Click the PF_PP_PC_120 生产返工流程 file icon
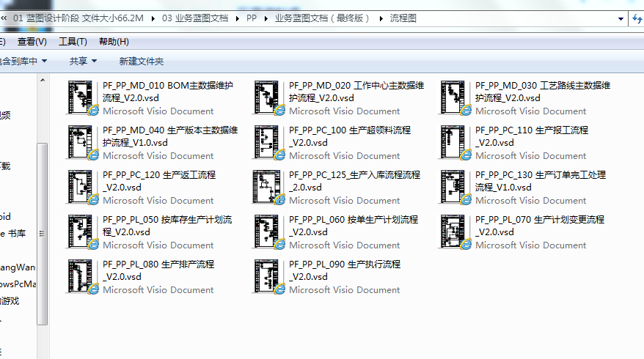The image size is (644, 359). click(x=83, y=188)
